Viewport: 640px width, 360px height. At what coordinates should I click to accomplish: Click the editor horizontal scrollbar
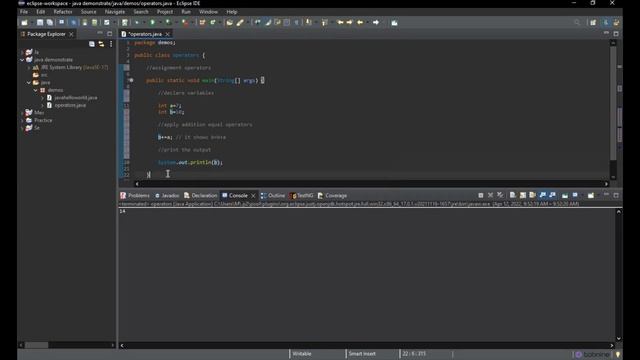tap(371, 184)
